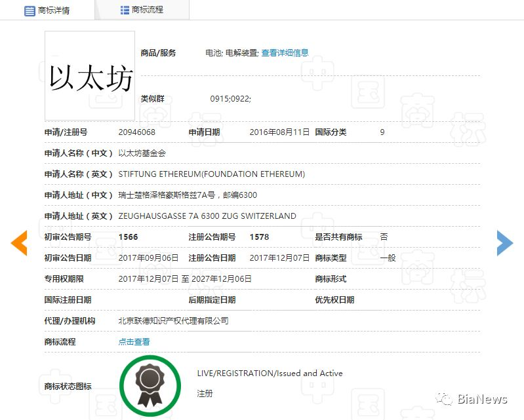Click preliminary announcement issue number 1566
This screenshot has width=524, height=420.
[128, 237]
